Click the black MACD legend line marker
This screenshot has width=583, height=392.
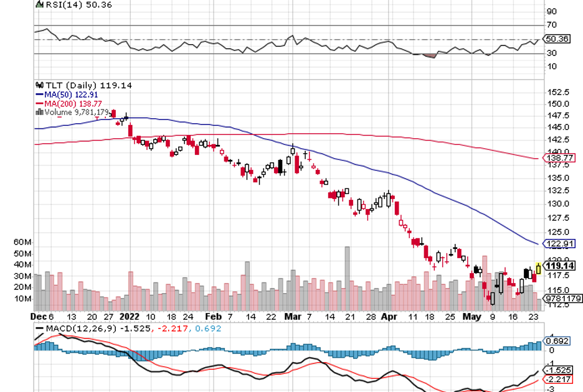pos(40,328)
